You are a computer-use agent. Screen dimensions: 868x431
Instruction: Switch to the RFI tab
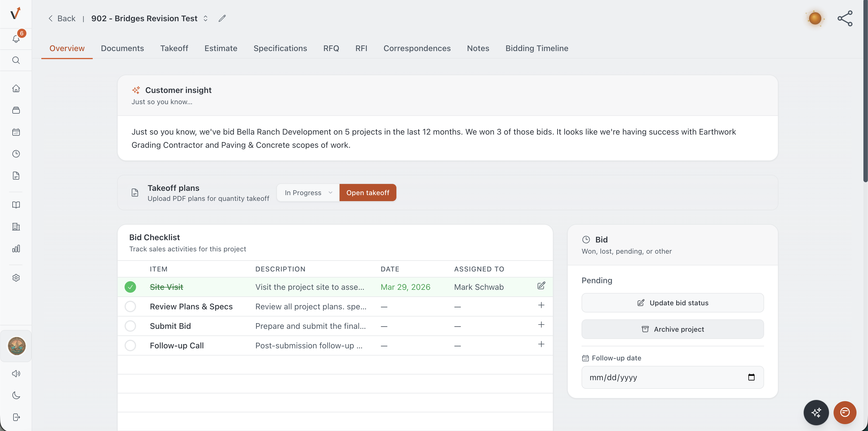click(361, 48)
